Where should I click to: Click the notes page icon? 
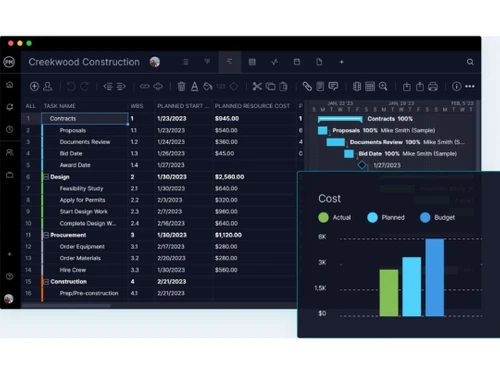pyautogui.click(x=320, y=86)
